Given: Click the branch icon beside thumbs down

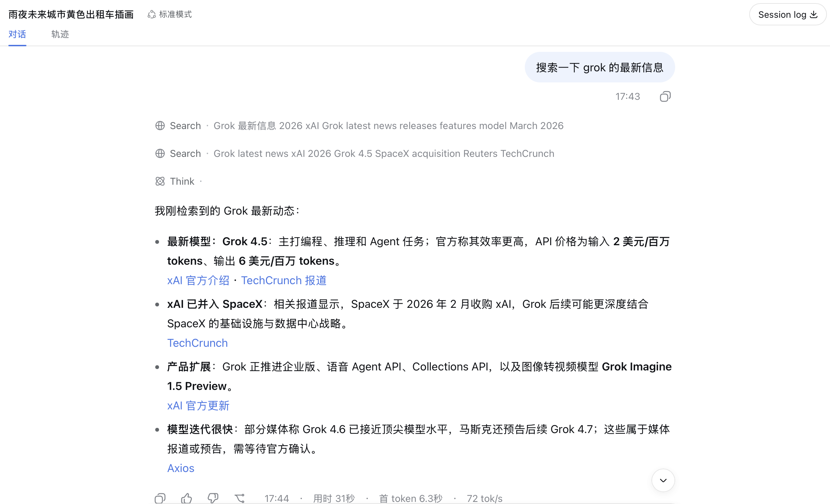Looking at the screenshot, I should [239, 498].
